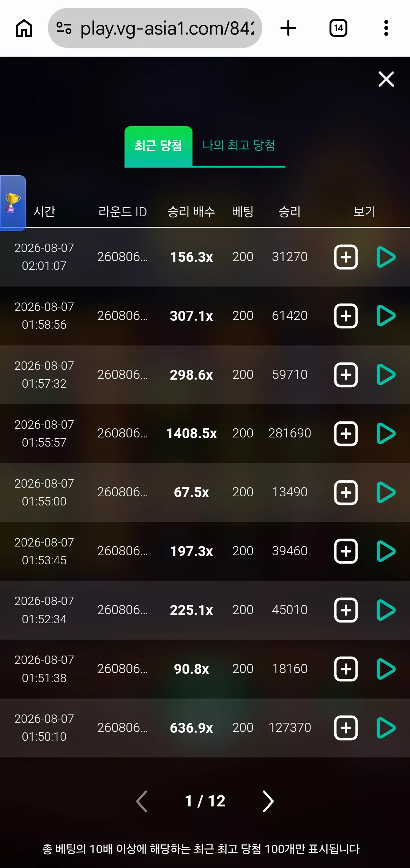Screen dimensions: 410x868
Task: Tap the browser home icon
Action: (24, 28)
